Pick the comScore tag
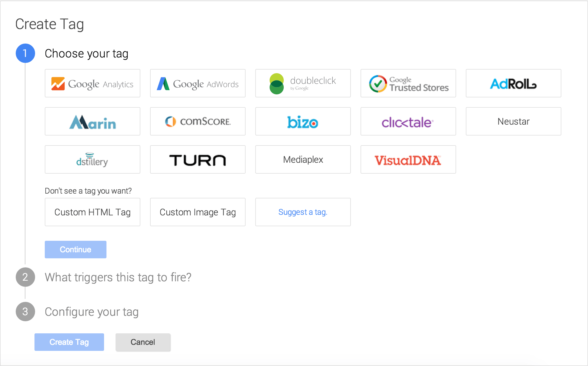The image size is (588, 366). [198, 121]
